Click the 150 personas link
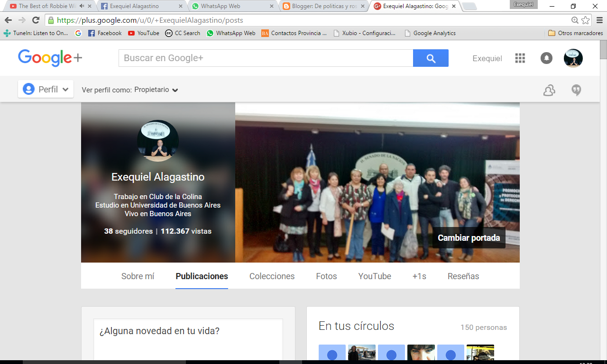 [483, 328]
